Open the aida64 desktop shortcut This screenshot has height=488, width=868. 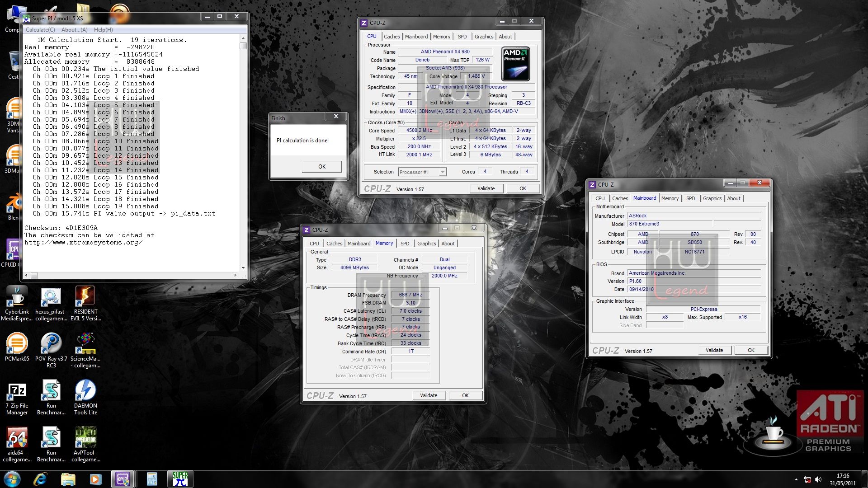pos(17,445)
